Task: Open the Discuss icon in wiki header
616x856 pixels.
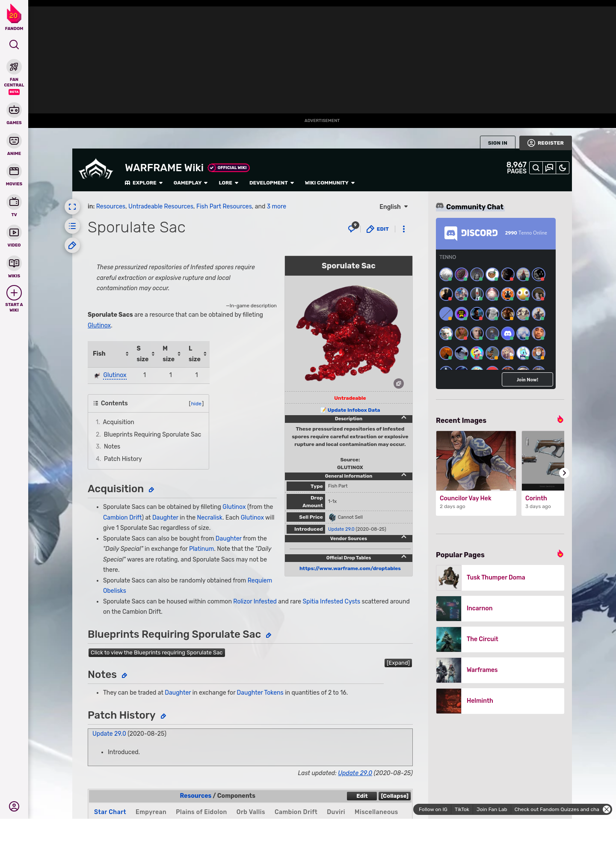Action: pyautogui.click(x=549, y=168)
